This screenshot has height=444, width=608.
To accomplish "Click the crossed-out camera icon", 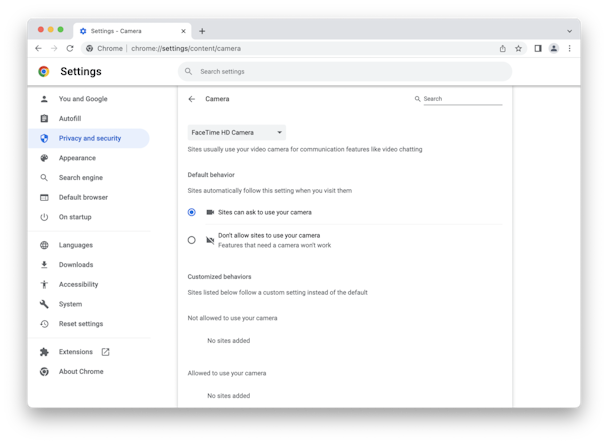I will click(210, 240).
